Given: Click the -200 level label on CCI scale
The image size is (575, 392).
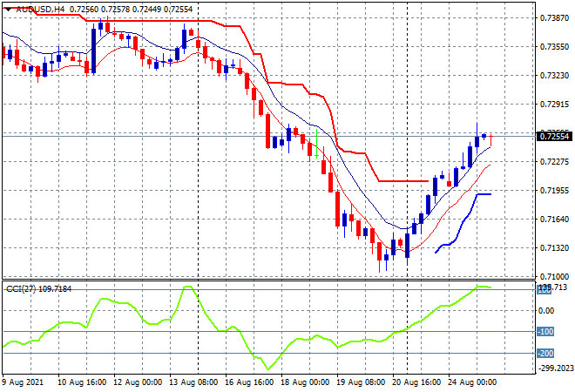Looking at the screenshot, I should click(x=545, y=354).
